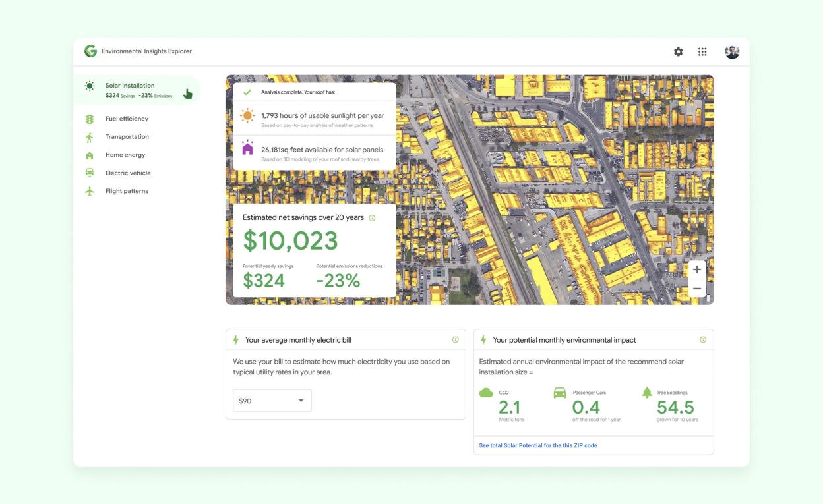823x504 pixels.
Task: Click lightning bolt icon on electric bill card
Action: tap(236, 340)
